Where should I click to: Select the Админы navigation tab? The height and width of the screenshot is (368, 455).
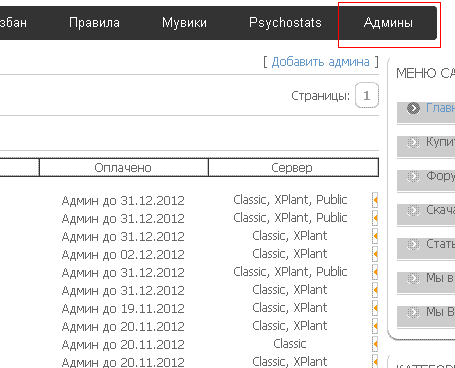point(388,23)
